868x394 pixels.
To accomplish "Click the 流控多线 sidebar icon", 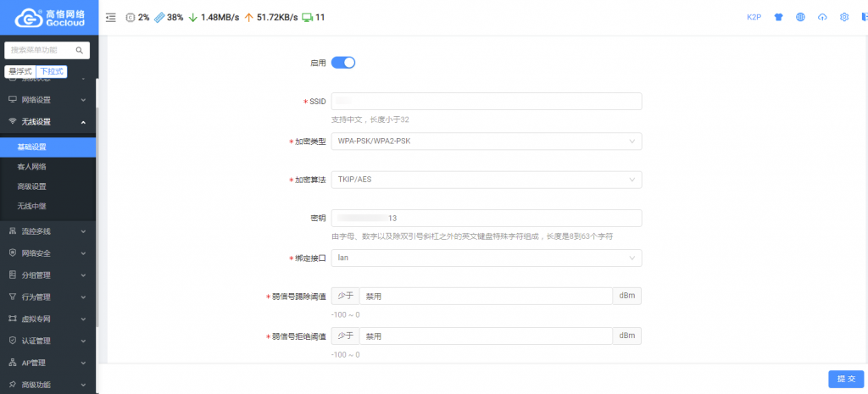I will pyautogui.click(x=12, y=231).
